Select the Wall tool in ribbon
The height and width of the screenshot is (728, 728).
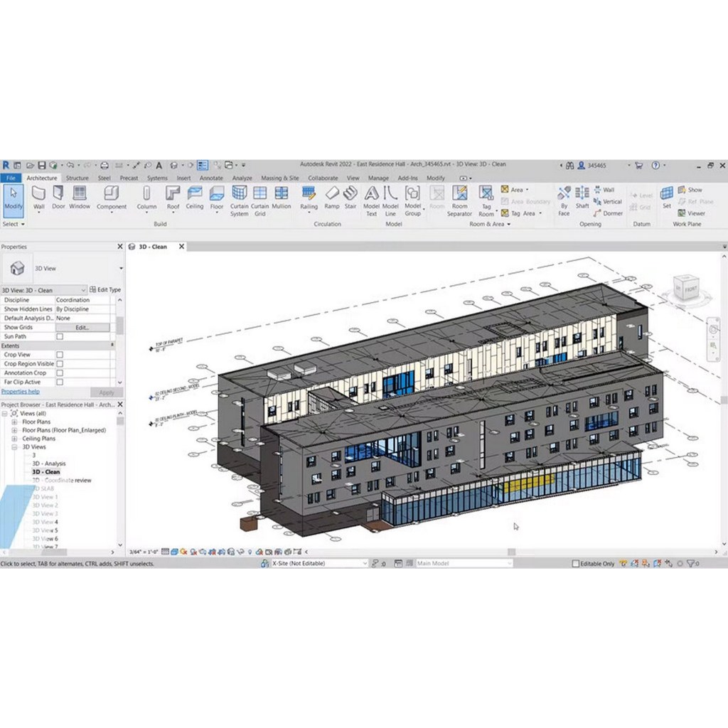coord(39,196)
